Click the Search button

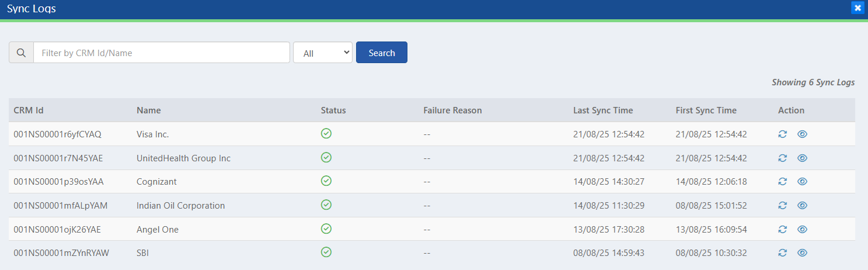coord(382,53)
